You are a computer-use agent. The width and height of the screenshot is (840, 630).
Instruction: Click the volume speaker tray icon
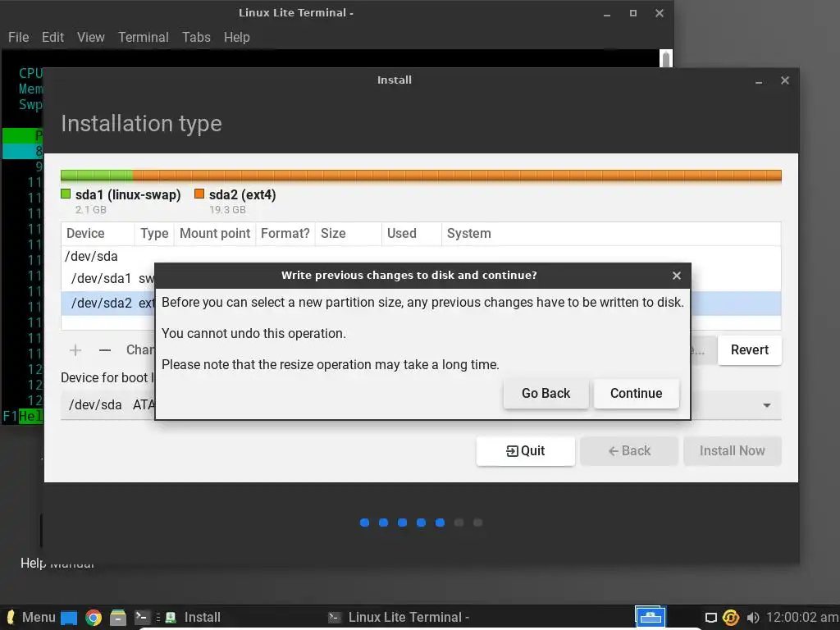753,618
